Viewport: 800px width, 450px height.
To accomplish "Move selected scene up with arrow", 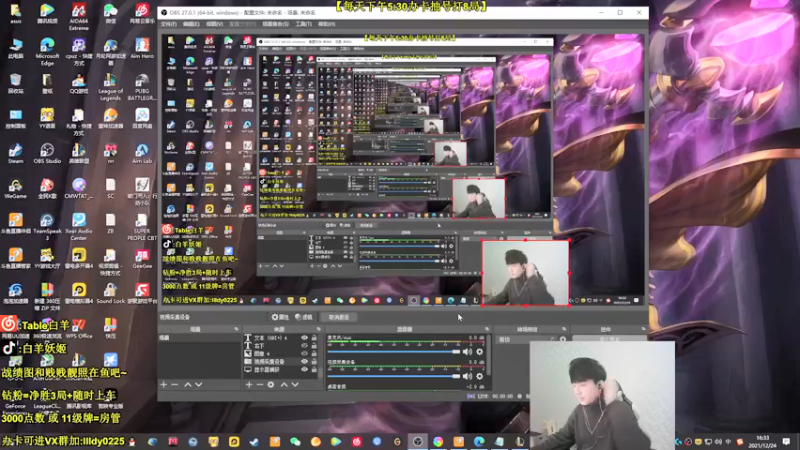I will click(x=187, y=384).
